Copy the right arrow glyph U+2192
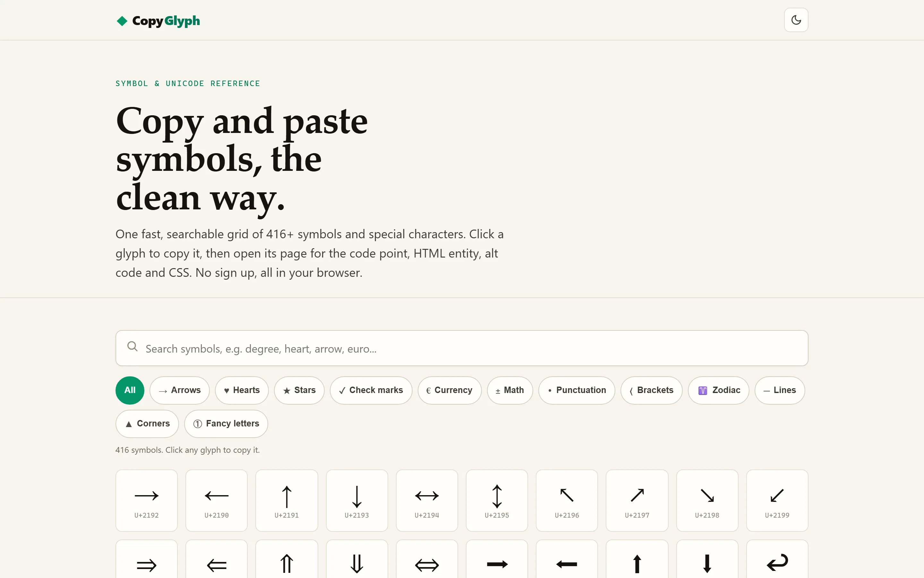Viewport: 924px width, 578px height. (147, 500)
